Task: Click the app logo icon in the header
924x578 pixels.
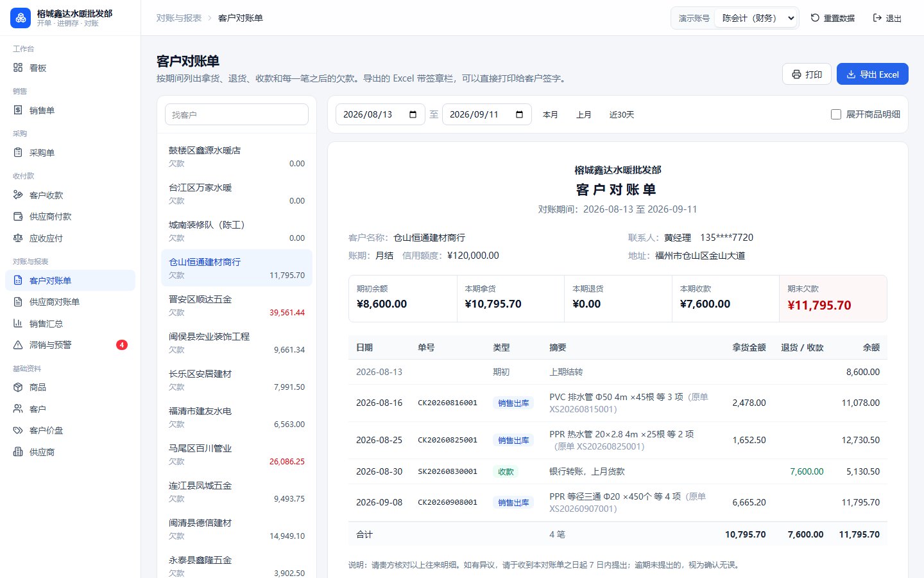Action: (21, 18)
